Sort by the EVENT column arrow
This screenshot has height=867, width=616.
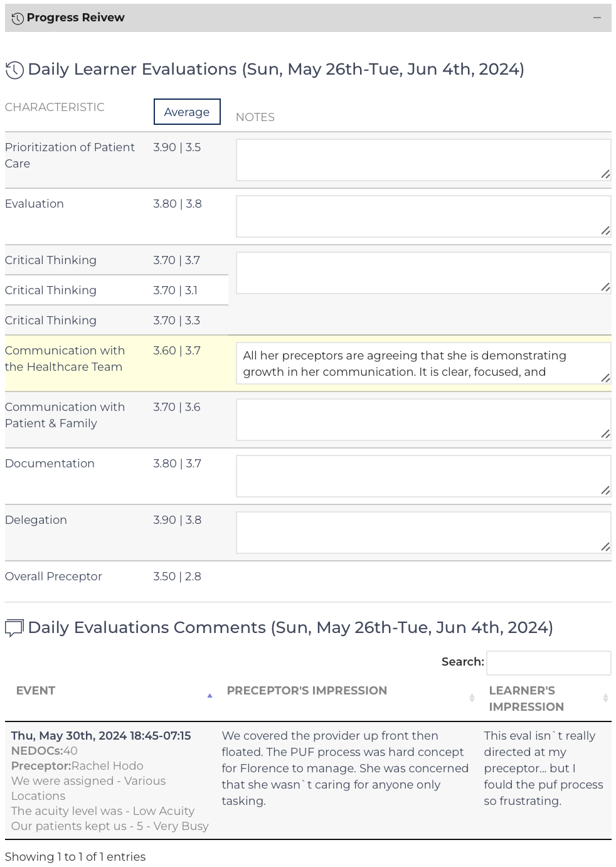tap(210, 695)
